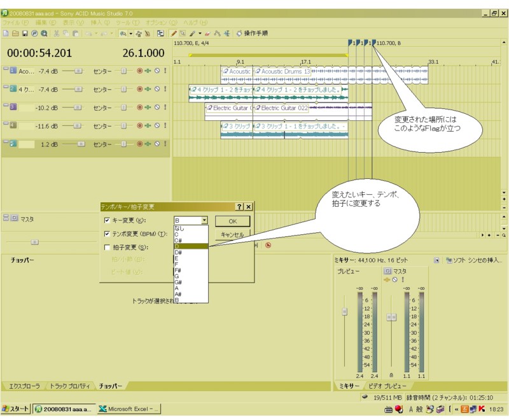
Task: Click the key combo box dropdown arrow
Action: point(204,220)
